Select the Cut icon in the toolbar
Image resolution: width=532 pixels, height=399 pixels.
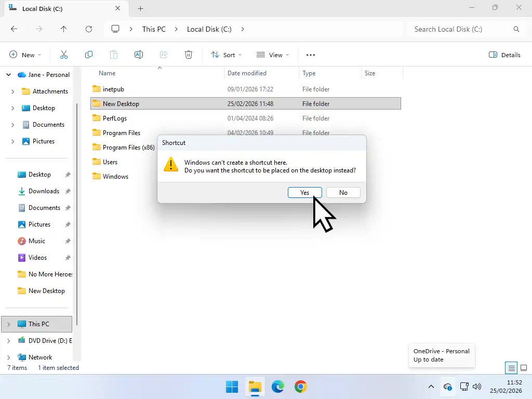coord(64,55)
